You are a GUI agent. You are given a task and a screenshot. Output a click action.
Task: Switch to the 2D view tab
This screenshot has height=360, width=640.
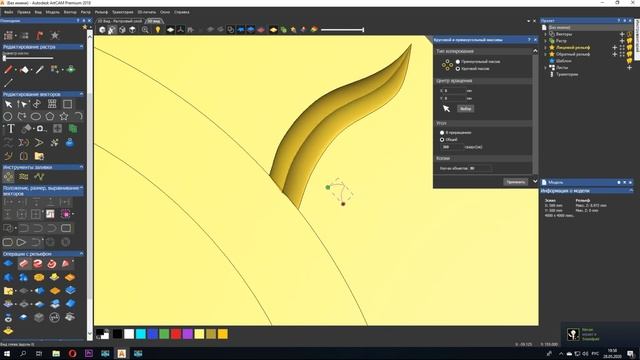coord(120,21)
